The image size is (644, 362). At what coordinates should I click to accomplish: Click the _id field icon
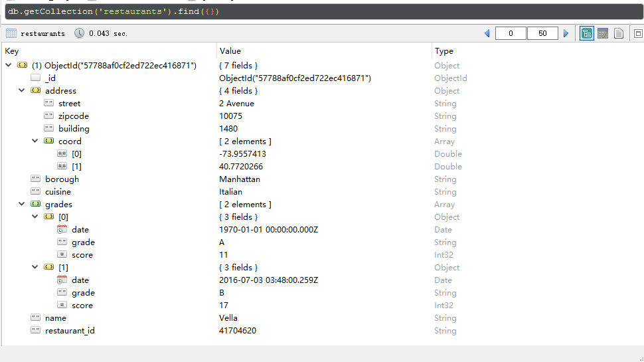36,78
